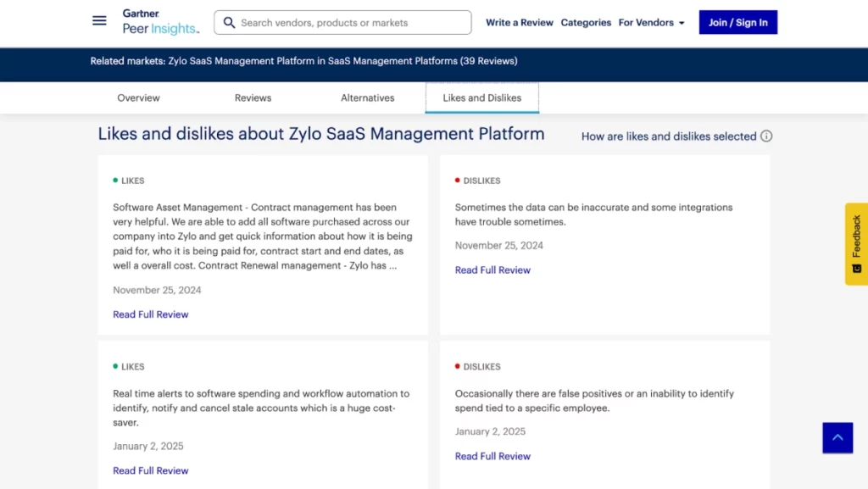Click the November 25, 2024 date under likes
The height and width of the screenshot is (489, 868).
click(x=157, y=290)
